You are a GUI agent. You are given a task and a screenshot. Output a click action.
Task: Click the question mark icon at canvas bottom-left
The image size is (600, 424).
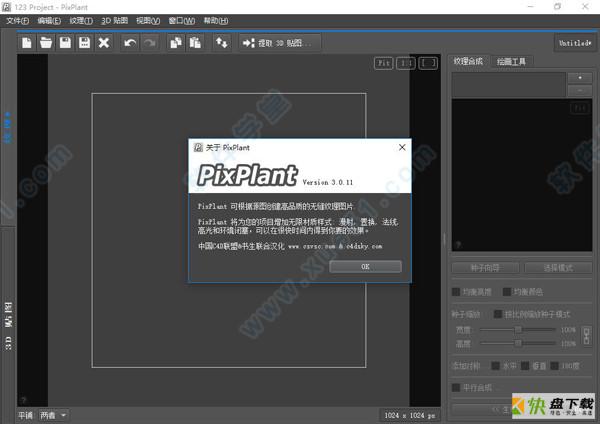[x=24, y=400]
